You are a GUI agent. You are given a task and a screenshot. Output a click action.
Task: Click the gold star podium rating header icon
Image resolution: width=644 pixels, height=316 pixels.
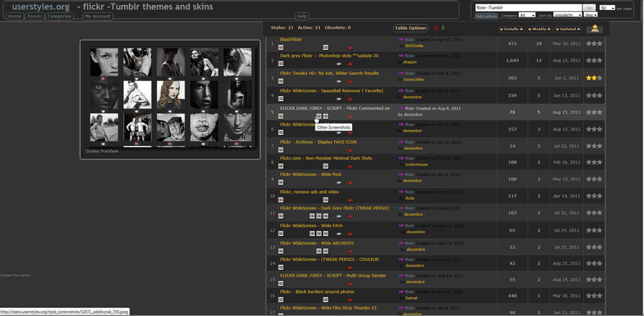tap(595, 29)
